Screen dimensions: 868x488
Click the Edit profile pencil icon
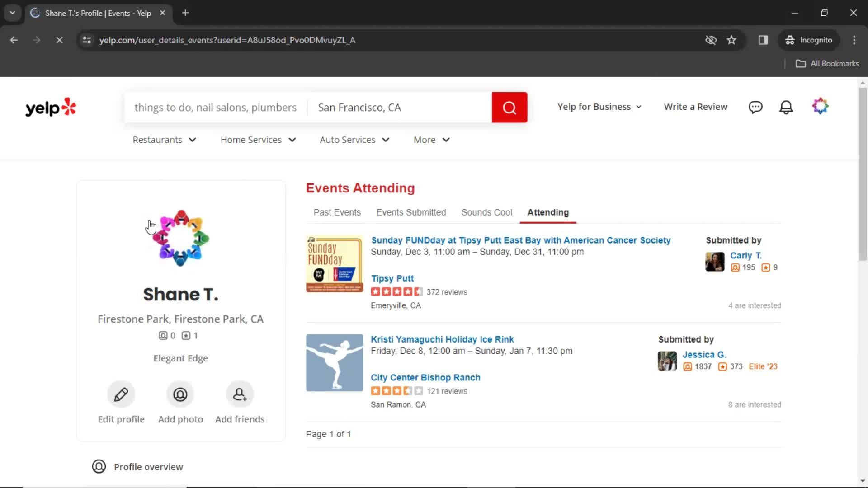tap(121, 394)
